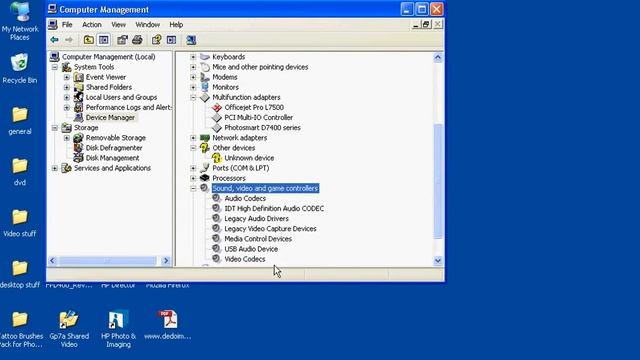This screenshot has width=640, height=360.
Task: Select the Processors category icon
Action: 204,178
